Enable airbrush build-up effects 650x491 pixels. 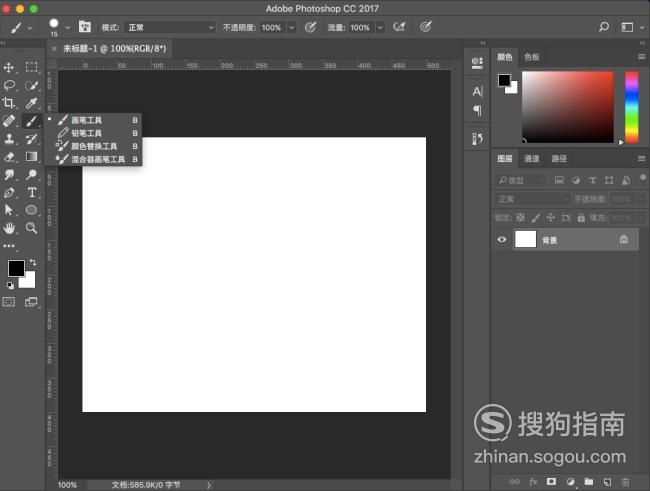tap(399, 27)
